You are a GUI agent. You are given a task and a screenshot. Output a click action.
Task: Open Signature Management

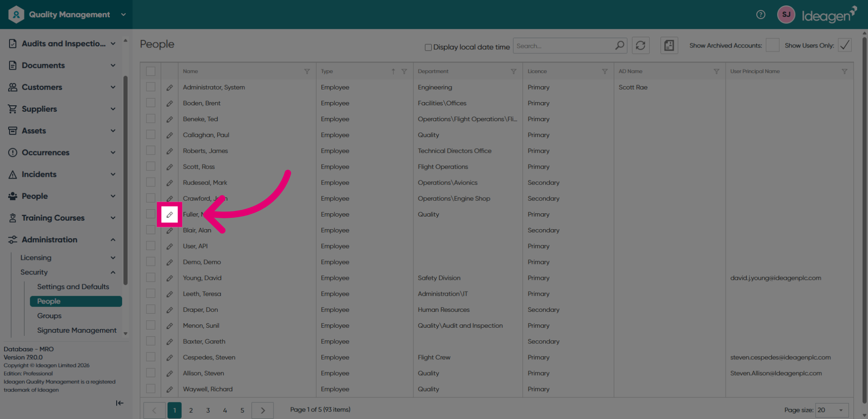point(77,330)
